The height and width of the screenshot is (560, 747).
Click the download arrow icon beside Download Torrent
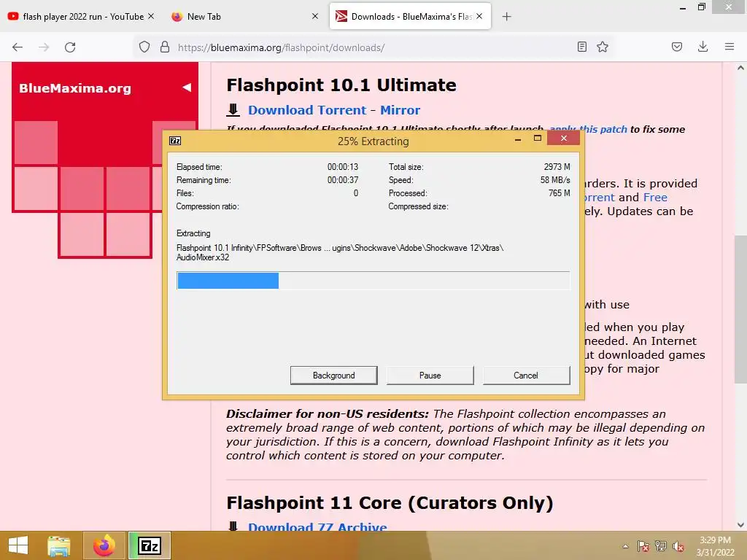(233, 110)
